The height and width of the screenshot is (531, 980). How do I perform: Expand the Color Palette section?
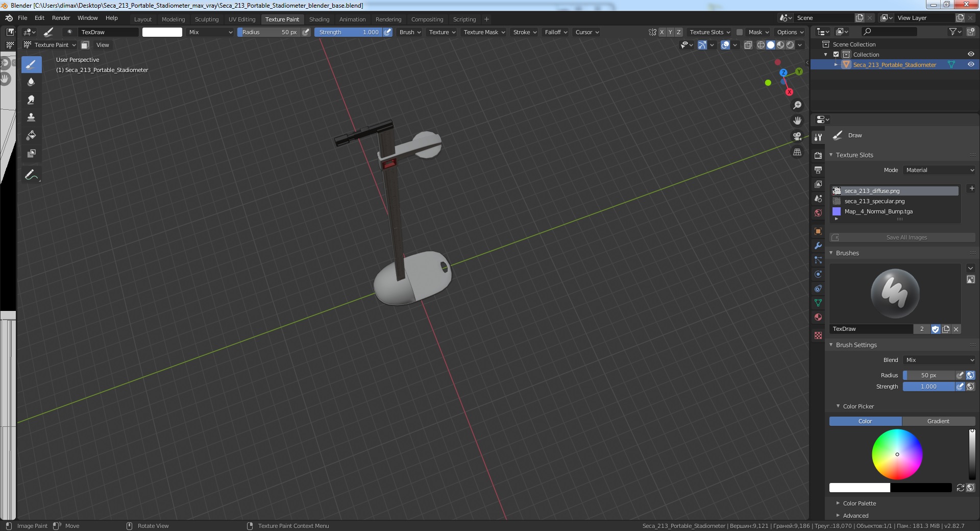(859, 503)
